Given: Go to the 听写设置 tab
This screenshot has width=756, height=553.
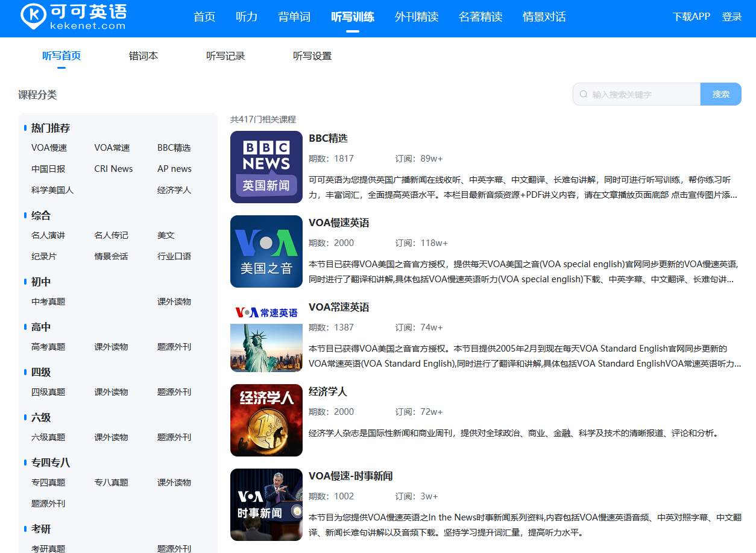Looking at the screenshot, I should tap(312, 56).
